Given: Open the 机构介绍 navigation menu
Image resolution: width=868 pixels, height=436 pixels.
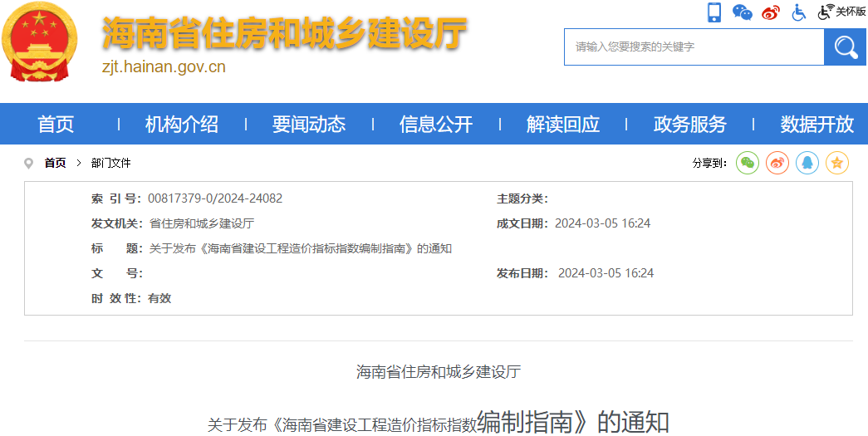Looking at the screenshot, I should click(x=182, y=125).
